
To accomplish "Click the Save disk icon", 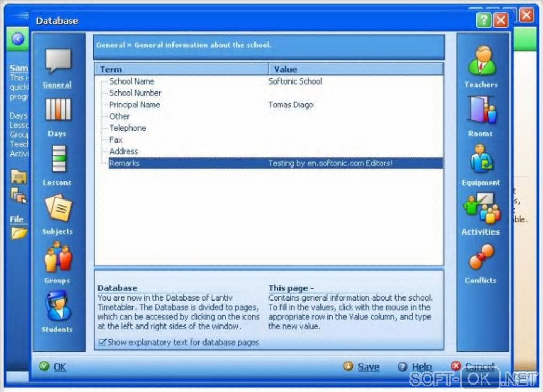I will [x=348, y=366].
